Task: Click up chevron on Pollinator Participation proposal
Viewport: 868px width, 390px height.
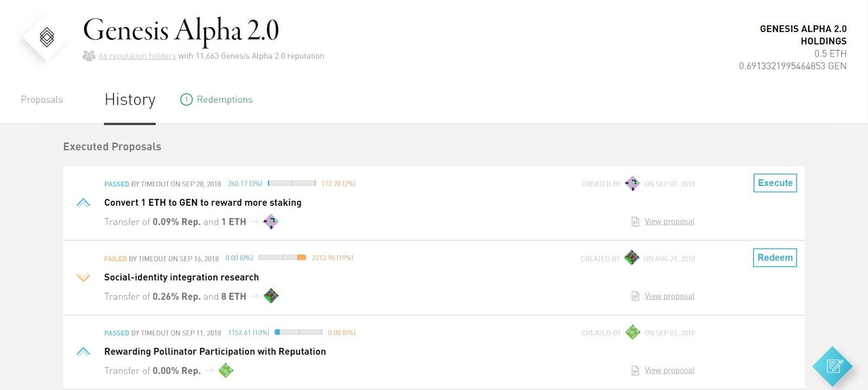Action: point(83,352)
